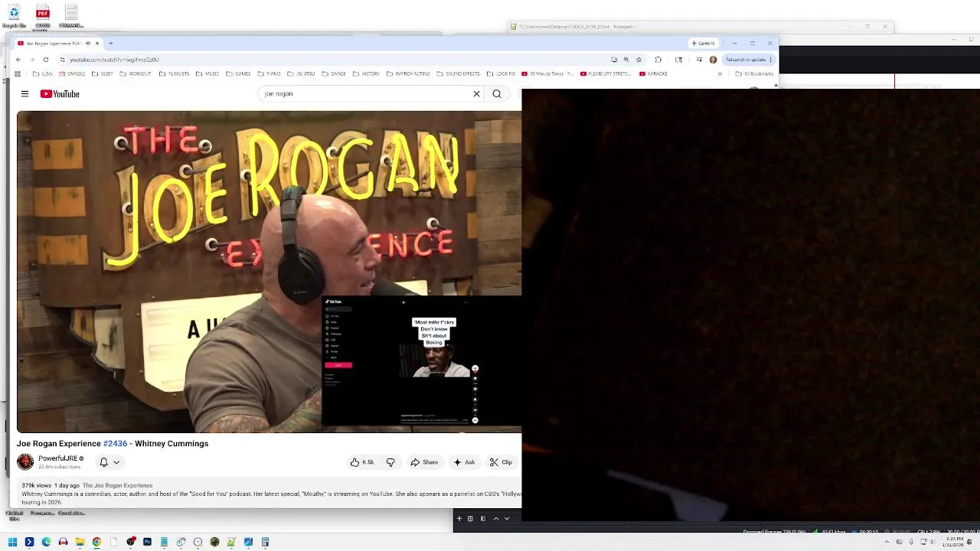Open the PowerfulJRE channel name
980x551 pixels.
[x=58, y=458]
